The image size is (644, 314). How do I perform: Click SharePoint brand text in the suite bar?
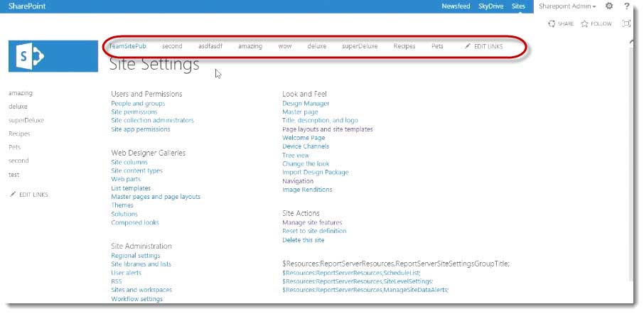(x=27, y=6)
